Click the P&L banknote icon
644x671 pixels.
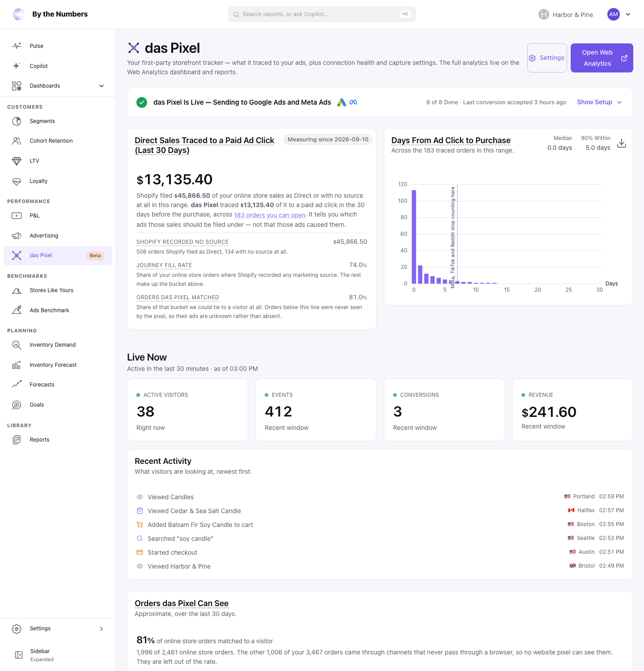pos(17,216)
